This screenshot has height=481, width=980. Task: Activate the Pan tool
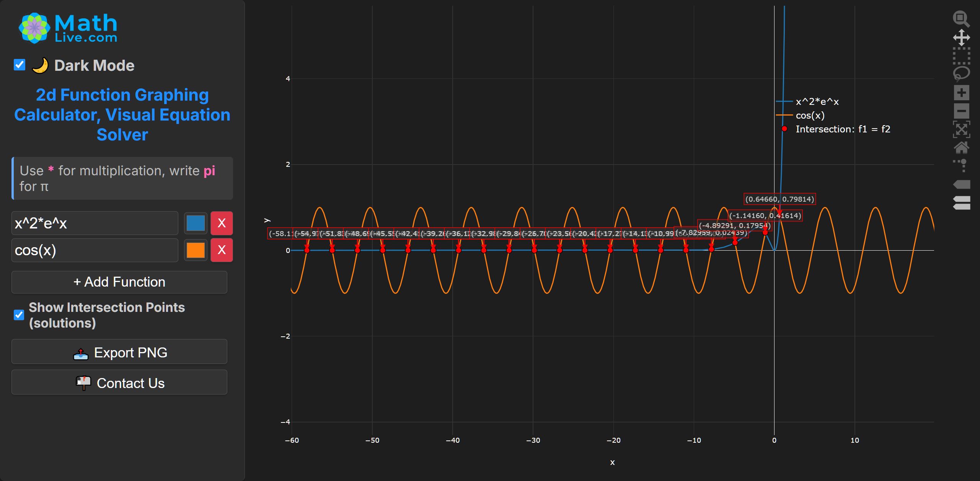(961, 38)
